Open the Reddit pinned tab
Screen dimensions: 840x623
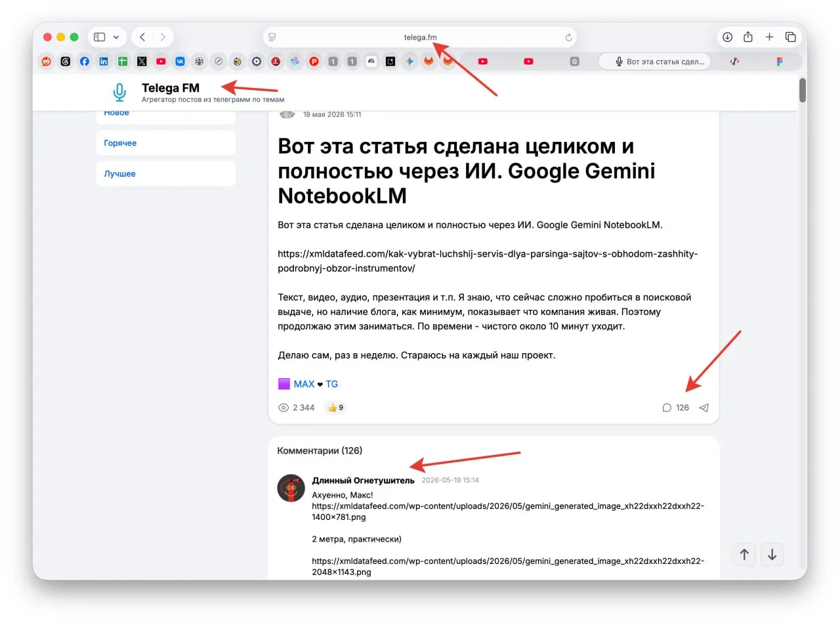(46, 62)
